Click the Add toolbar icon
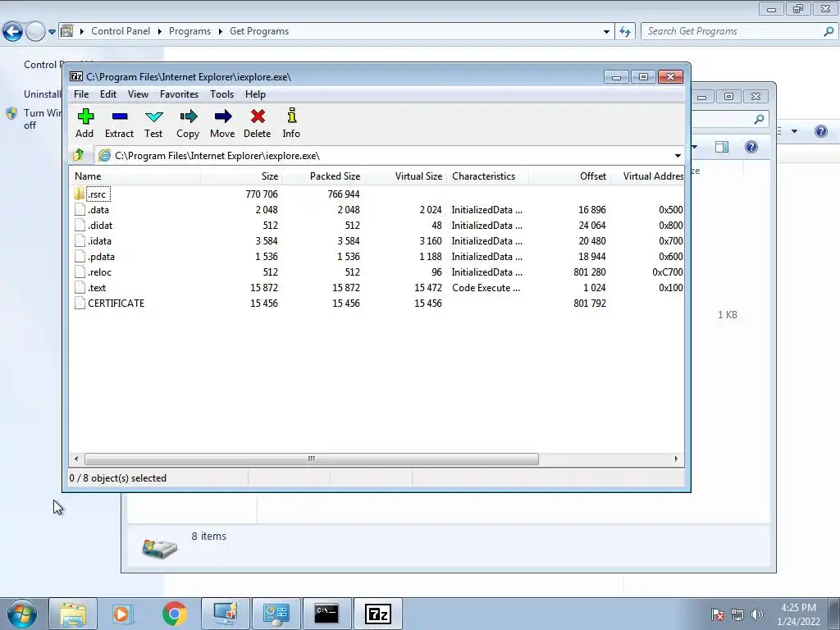Screen dimensions: 840x630 pos(85,116)
